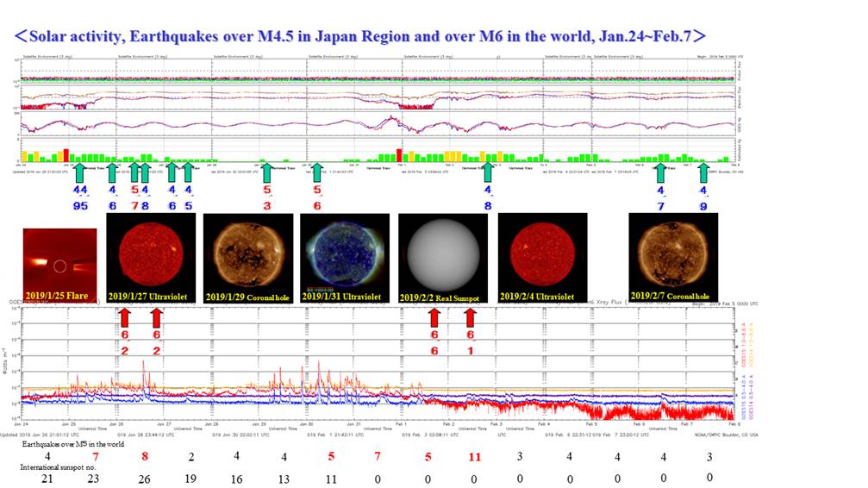Select the 'Watts m-2' axis label of X-ray chart

coord(6,360)
